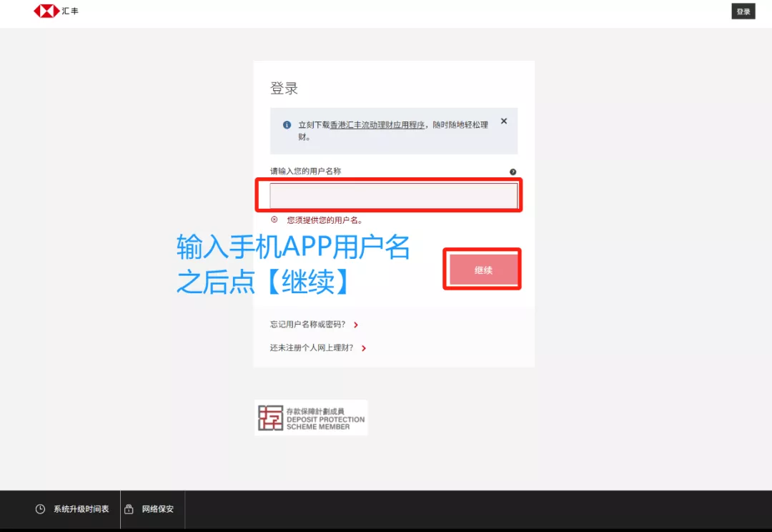Dismiss the download banner with the X

click(504, 121)
